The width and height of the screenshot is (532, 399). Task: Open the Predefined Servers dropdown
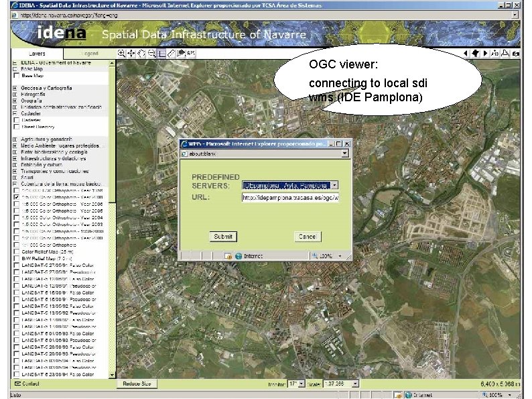pyautogui.click(x=334, y=185)
